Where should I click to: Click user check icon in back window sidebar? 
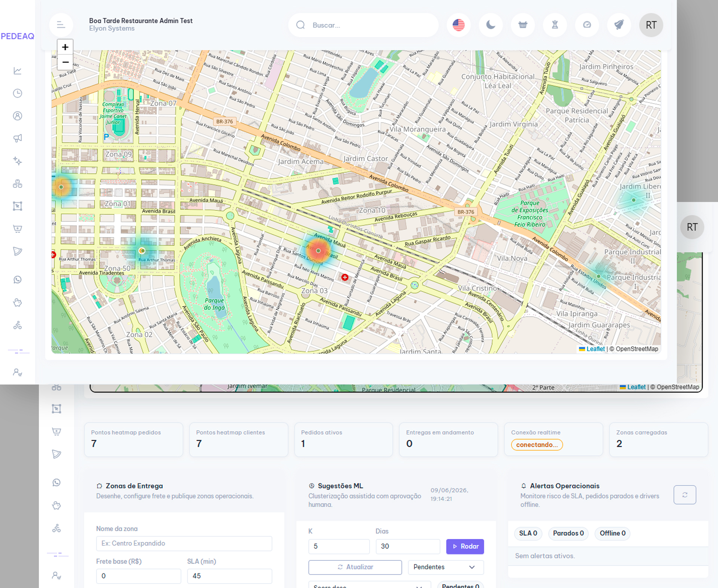56,575
